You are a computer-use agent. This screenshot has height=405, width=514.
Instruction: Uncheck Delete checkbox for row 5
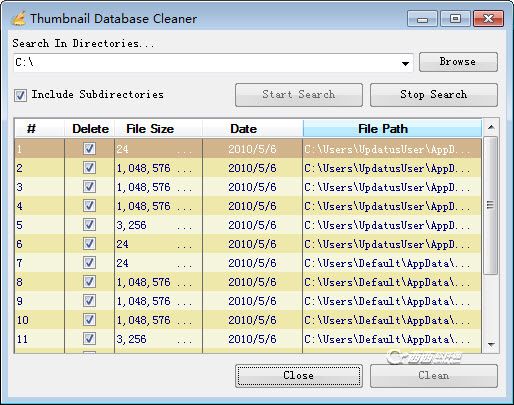[89, 224]
